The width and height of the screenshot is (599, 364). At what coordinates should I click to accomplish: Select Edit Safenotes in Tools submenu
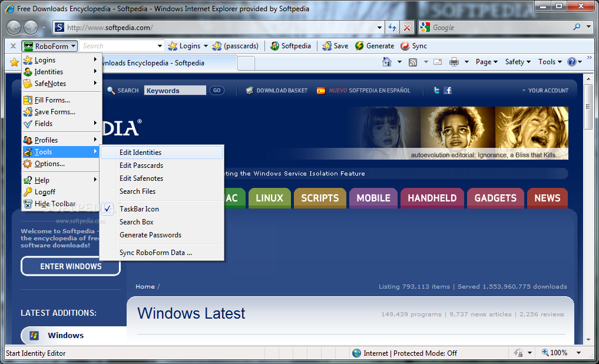click(x=161, y=178)
